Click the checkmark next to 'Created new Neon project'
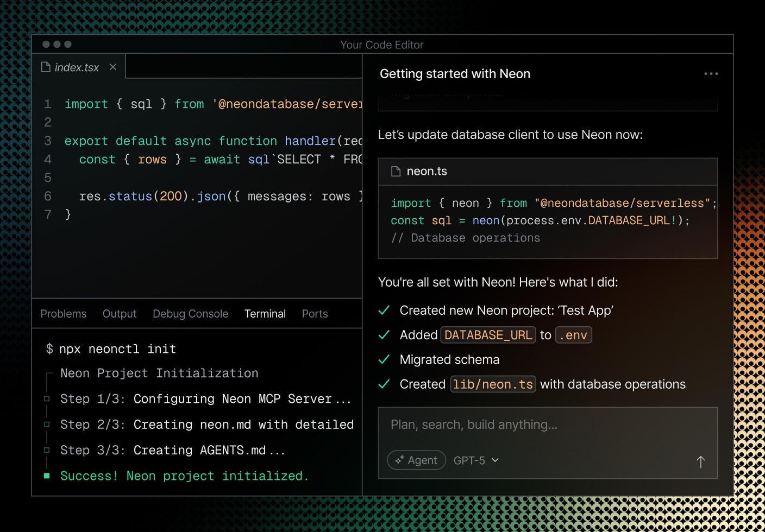 pyautogui.click(x=384, y=310)
